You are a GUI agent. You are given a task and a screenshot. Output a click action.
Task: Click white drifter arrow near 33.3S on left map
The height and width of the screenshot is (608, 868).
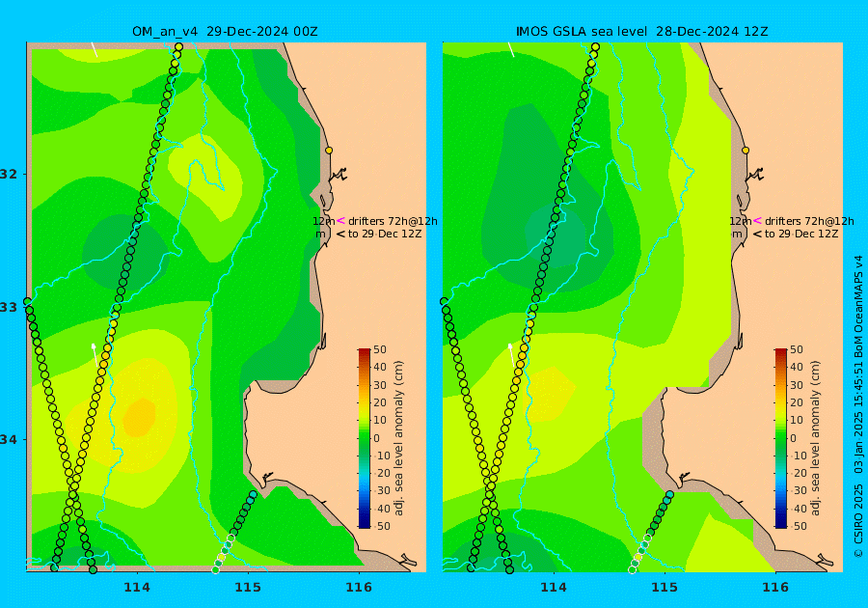(x=95, y=354)
